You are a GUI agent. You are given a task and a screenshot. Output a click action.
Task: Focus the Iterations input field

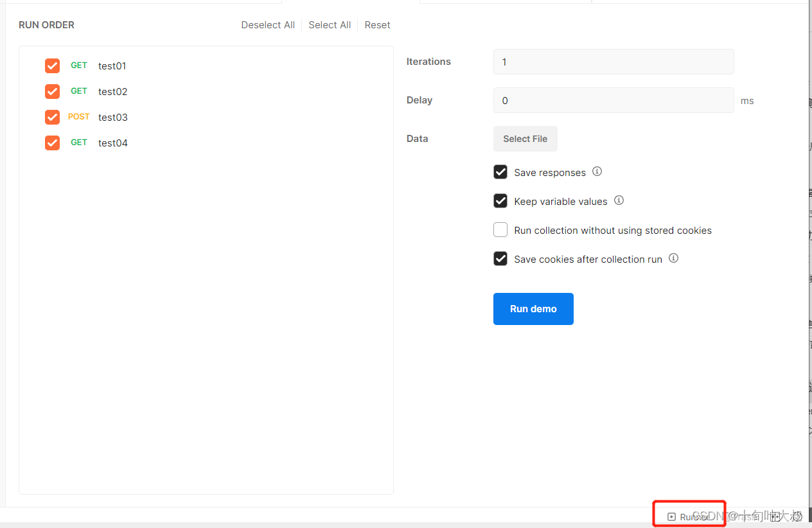pyautogui.click(x=613, y=62)
